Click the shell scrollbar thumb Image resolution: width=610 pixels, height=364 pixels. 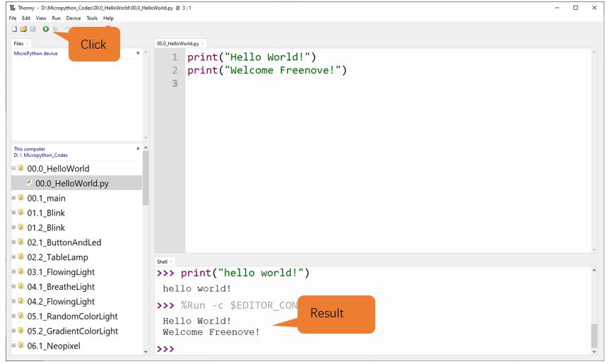[x=594, y=336]
